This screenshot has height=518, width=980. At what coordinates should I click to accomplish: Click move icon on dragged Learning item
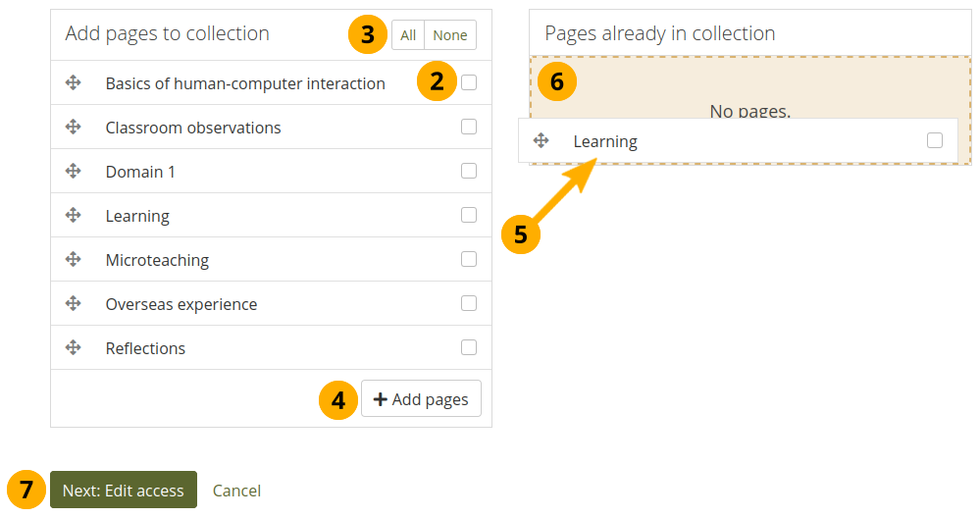pyautogui.click(x=541, y=141)
